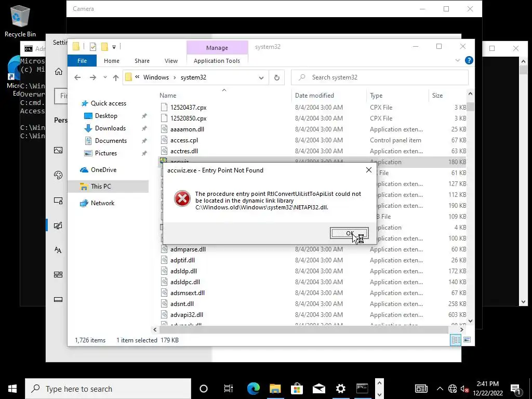The width and height of the screenshot is (532, 399).
Task: Open Background icon in Settings sidebar
Action: [x=58, y=150]
